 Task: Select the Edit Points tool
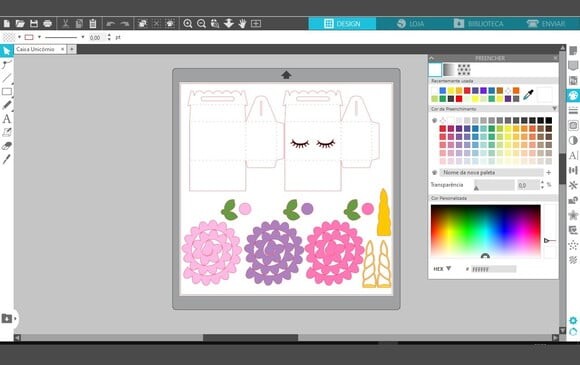click(7, 65)
